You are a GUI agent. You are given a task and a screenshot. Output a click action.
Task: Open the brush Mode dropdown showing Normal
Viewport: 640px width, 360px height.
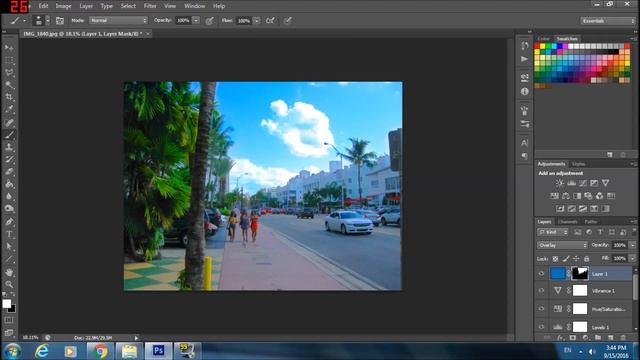(118, 20)
